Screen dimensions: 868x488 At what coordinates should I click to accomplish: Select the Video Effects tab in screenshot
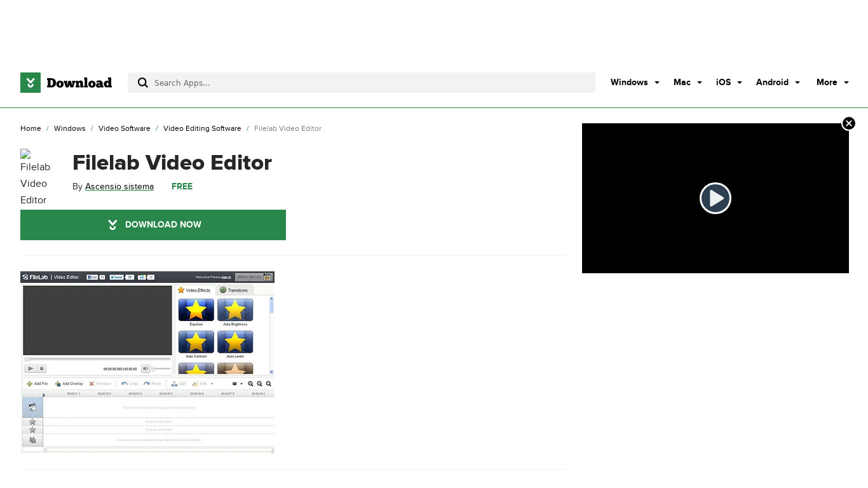tap(194, 290)
